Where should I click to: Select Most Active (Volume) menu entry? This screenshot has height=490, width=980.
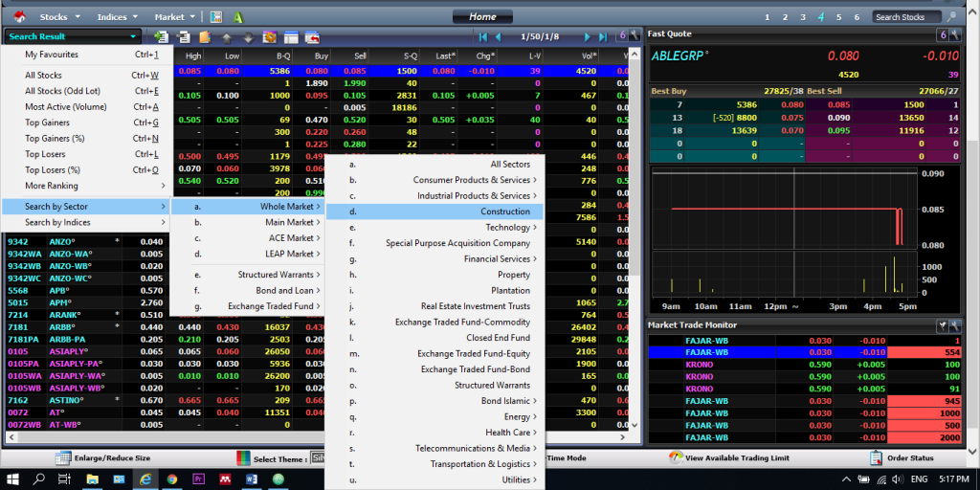point(86,107)
